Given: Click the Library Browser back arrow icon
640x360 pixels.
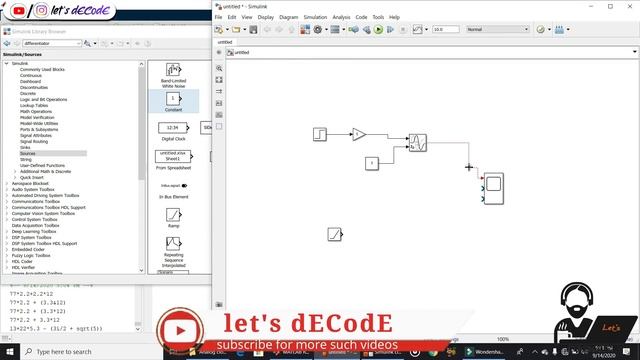Looking at the screenshot, I should [x=7, y=43].
